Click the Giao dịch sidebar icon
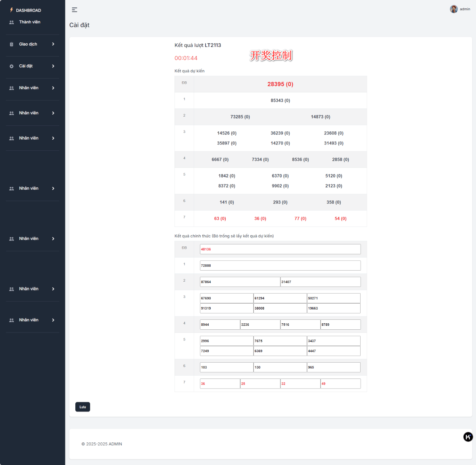This screenshot has height=465, width=476. pyautogui.click(x=12, y=44)
